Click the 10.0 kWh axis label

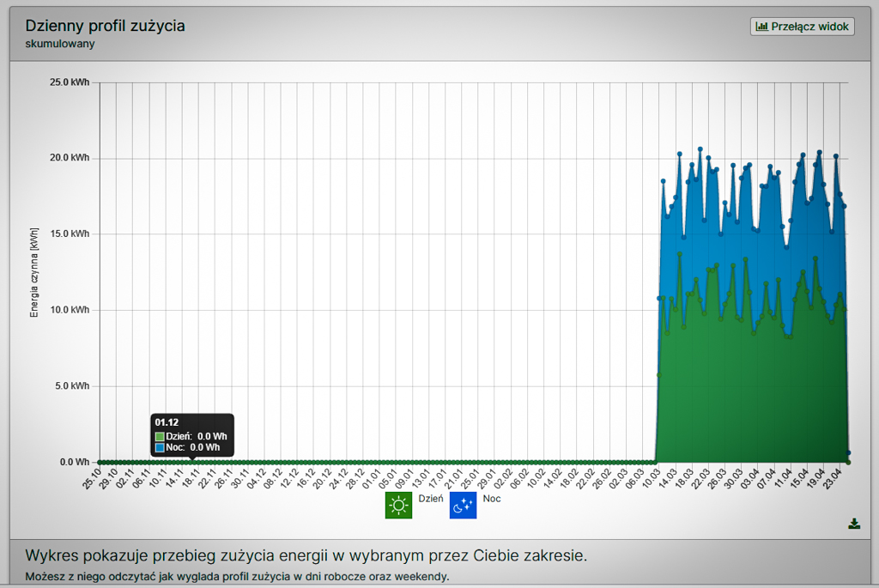(70, 310)
